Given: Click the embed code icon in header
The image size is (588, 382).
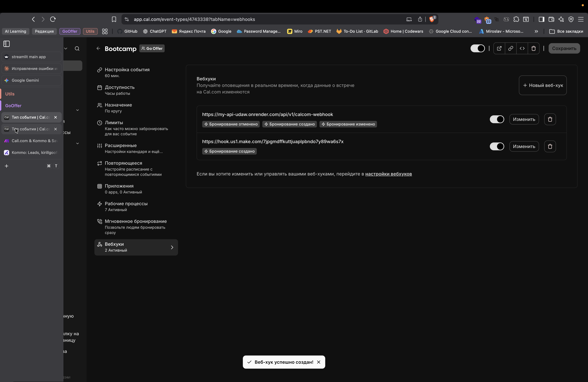Looking at the screenshot, I should (x=522, y=48).
